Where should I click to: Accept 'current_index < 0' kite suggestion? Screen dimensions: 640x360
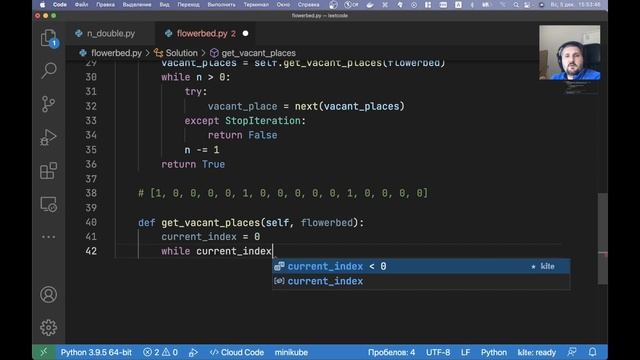click(421, 267)
